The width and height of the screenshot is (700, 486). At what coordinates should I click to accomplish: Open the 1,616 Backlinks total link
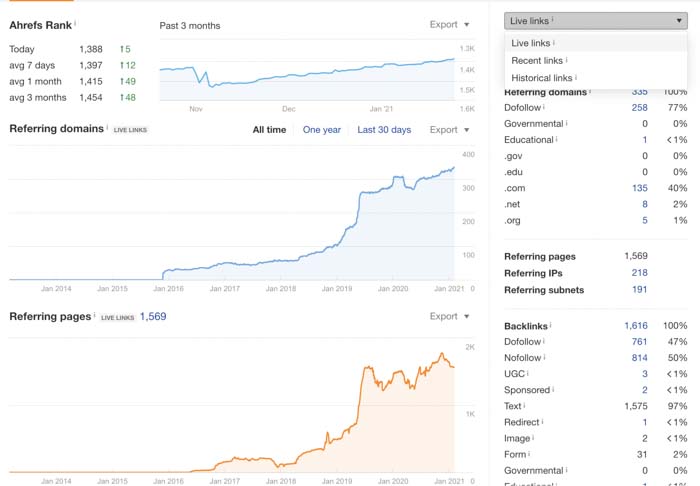pos(636,326)
